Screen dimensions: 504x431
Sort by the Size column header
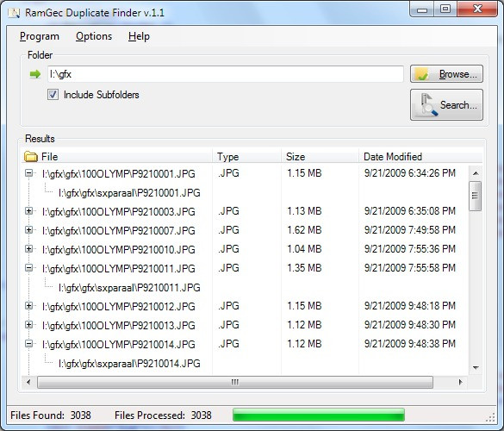click(x=320, y=157)
